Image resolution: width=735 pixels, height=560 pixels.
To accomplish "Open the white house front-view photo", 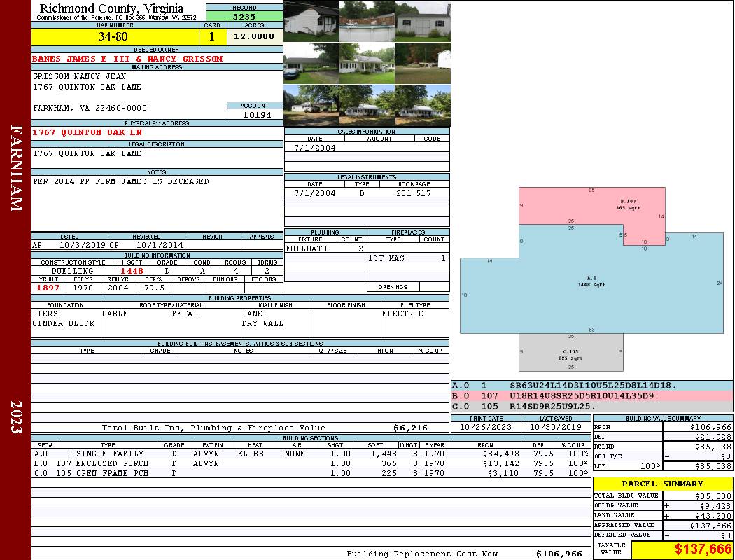I will click(x=367, y=63).
